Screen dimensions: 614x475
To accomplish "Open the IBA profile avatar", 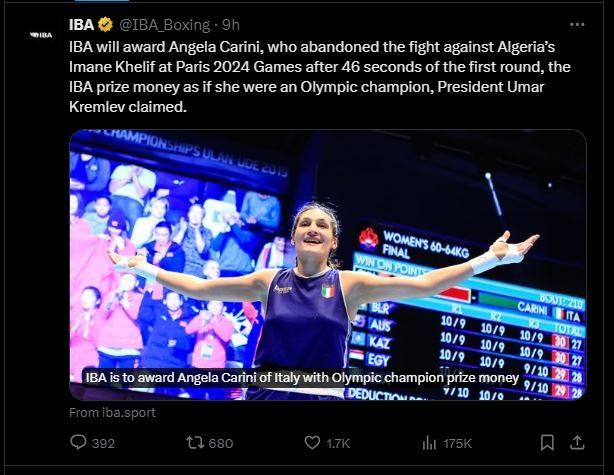I will pyautogui.click(x=41, y=34).
